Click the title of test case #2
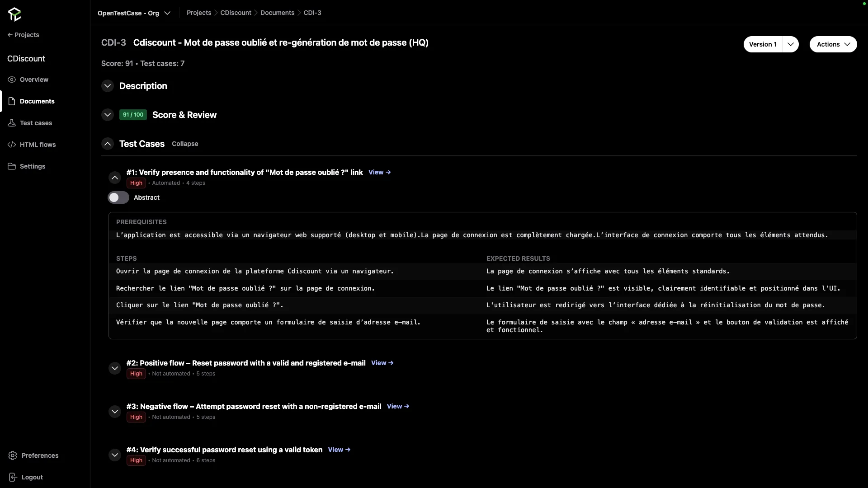 246,363
